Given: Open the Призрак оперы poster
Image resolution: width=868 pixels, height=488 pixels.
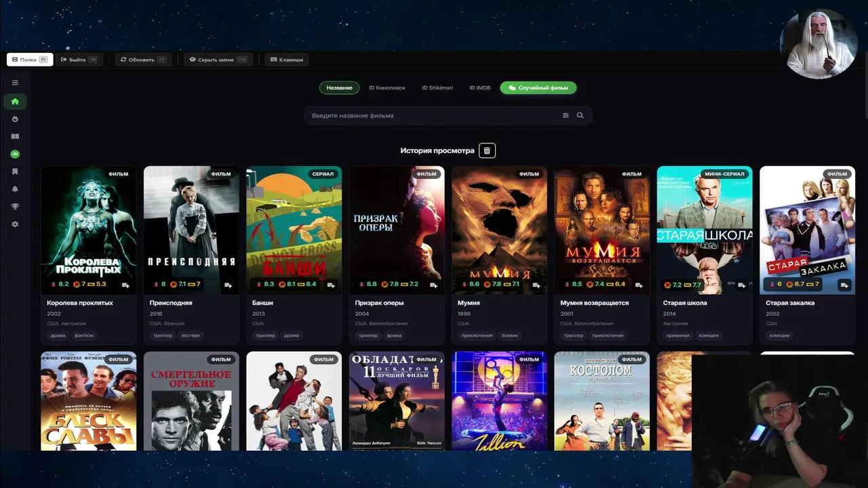Looking at the screenshot, I should [397, 230].
